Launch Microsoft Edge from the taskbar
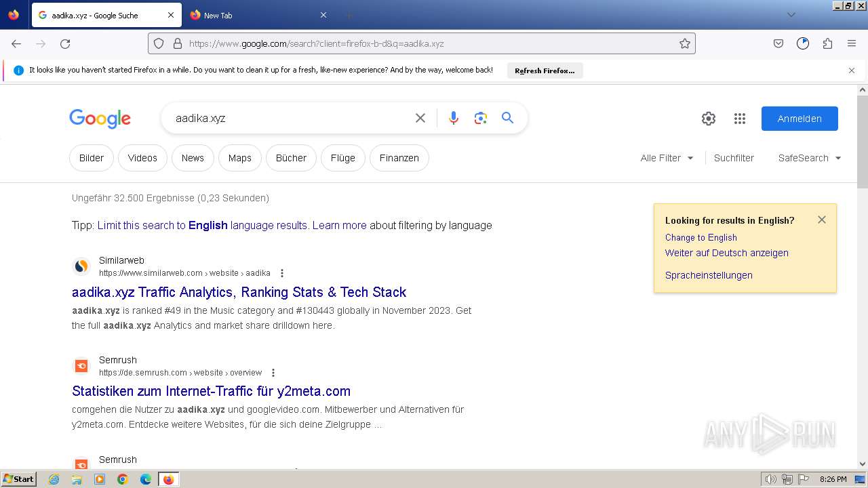The image size is (868, 488). pyautogui.click(x=146, y=479)
